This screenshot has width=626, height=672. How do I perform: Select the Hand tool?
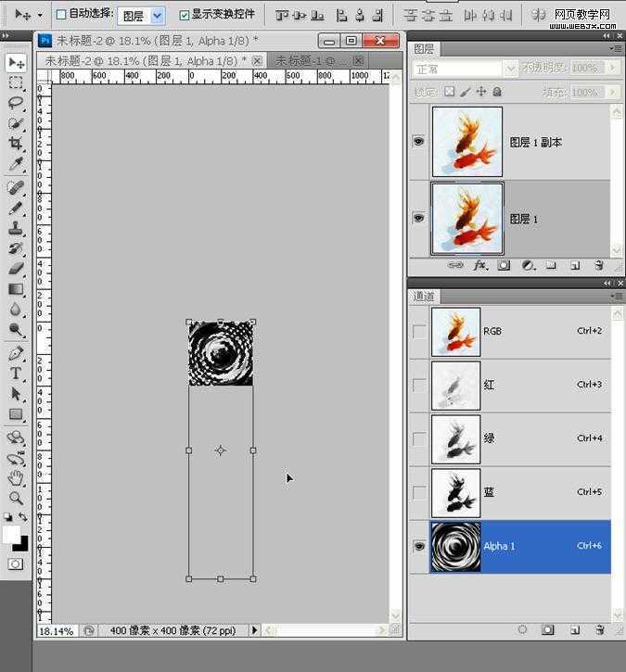tap(17, 477)
